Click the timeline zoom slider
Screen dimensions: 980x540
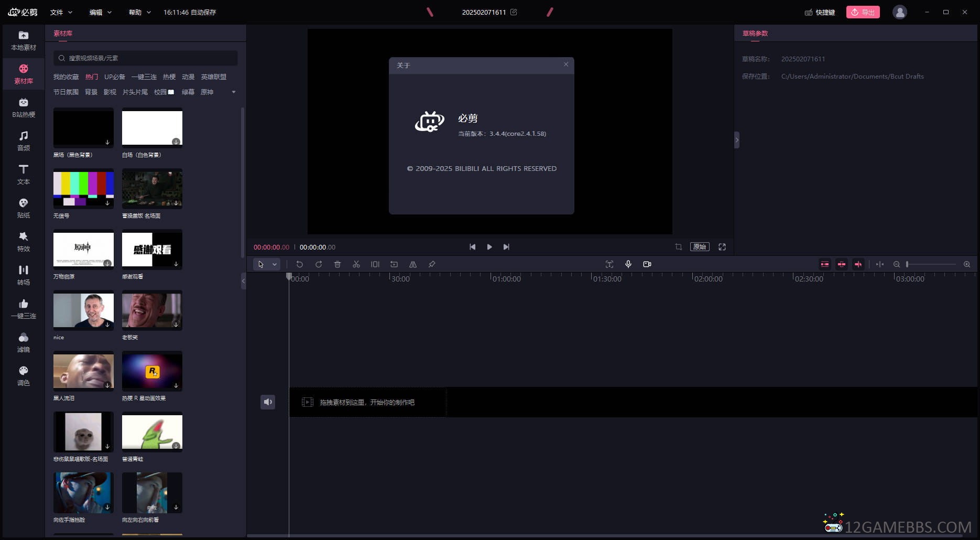931,264
